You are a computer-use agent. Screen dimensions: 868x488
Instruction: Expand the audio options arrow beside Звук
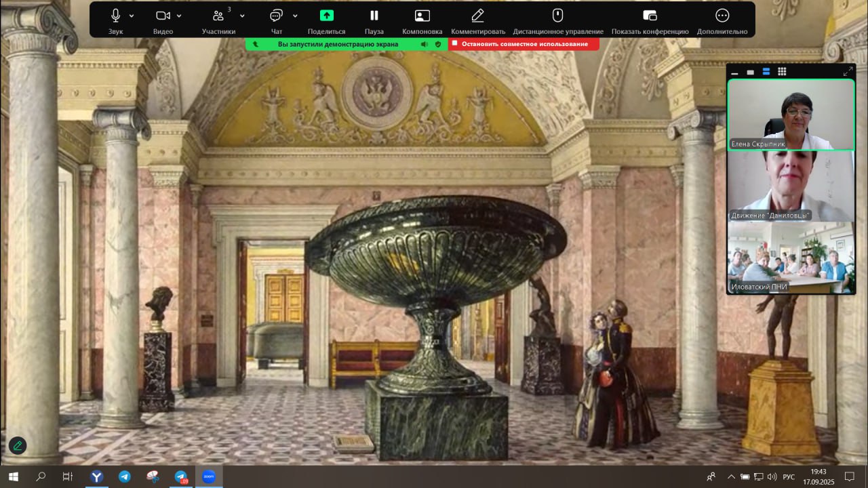pos(132,16)
